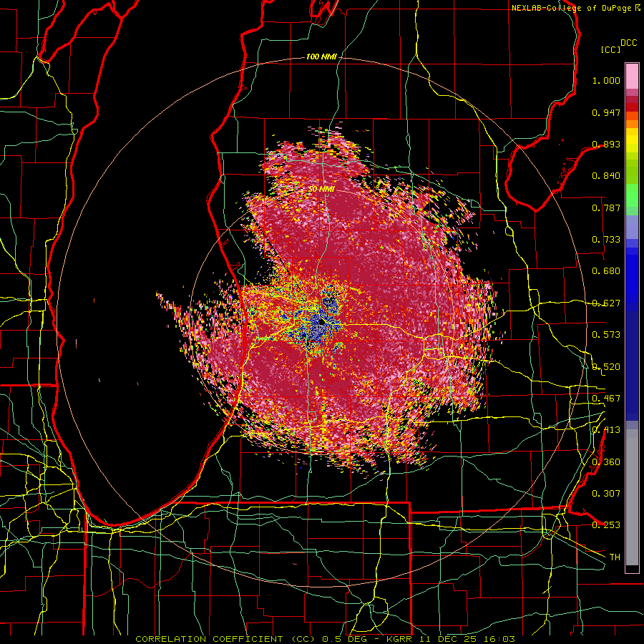The height and width of the screenshot is (644, 644).
Task: Click the pink segment of the color bar
Action: (632, 77)
